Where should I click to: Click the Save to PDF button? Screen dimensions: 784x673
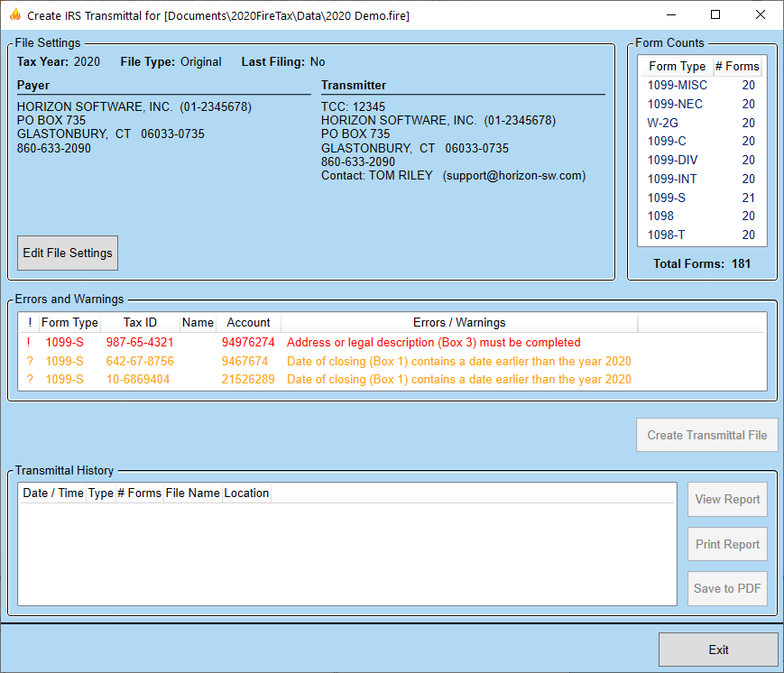(x=727, y=588)
